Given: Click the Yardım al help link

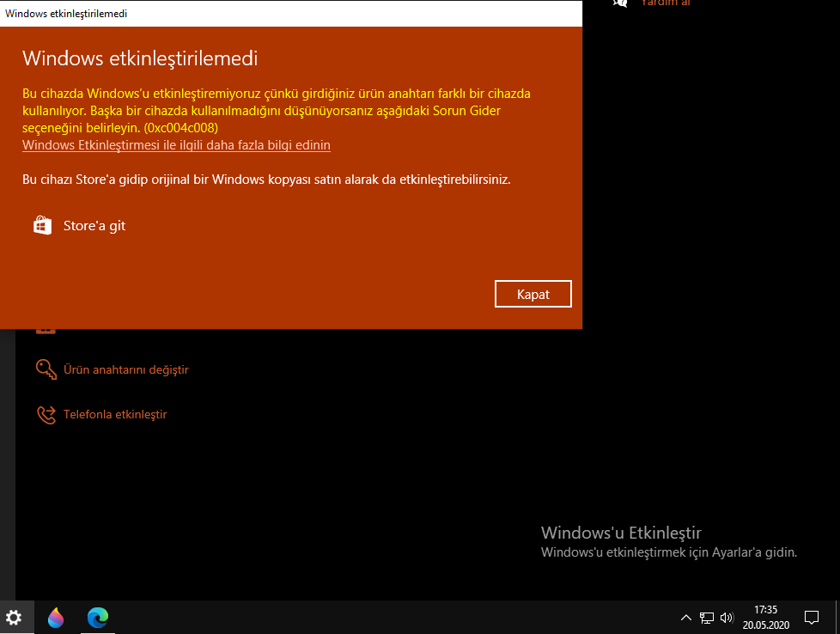Looking at the screenshot, I should click(666, 3).
